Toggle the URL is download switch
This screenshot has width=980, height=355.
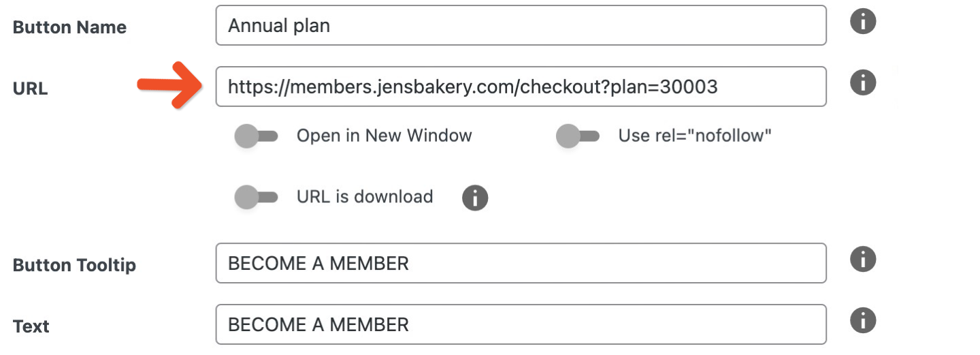[256, 198]
